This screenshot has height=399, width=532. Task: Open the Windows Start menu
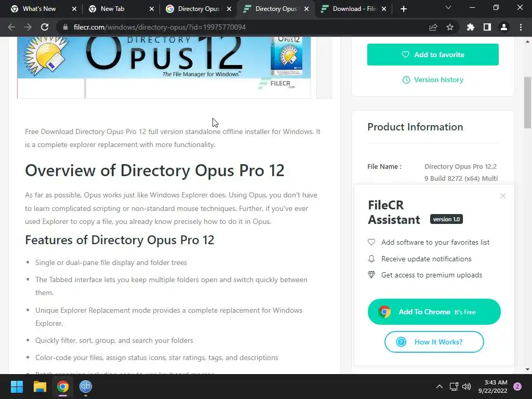(x=17, y=387)
